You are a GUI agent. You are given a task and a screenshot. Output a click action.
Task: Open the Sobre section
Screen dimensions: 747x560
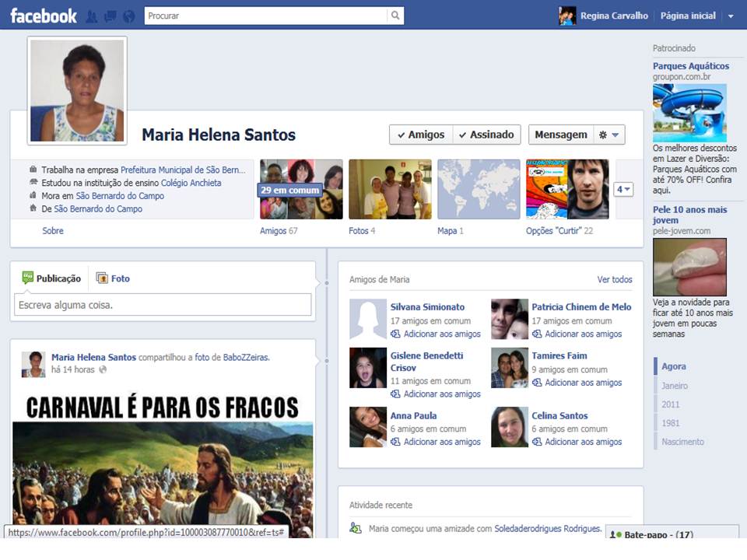click(x=53, y=230)
